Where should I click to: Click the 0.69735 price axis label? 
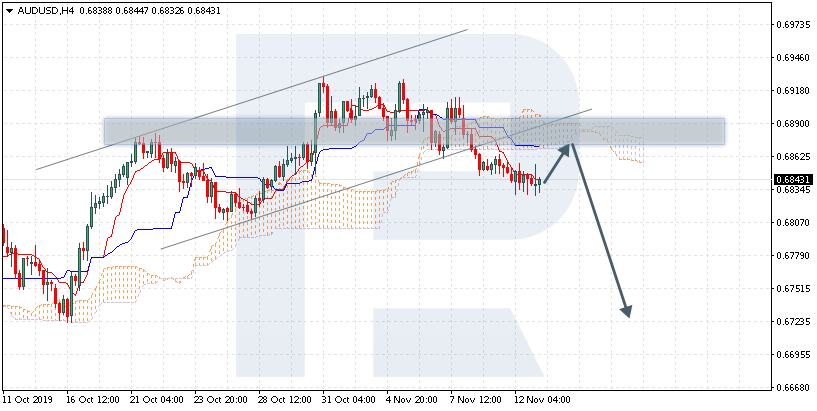[793, 24]
